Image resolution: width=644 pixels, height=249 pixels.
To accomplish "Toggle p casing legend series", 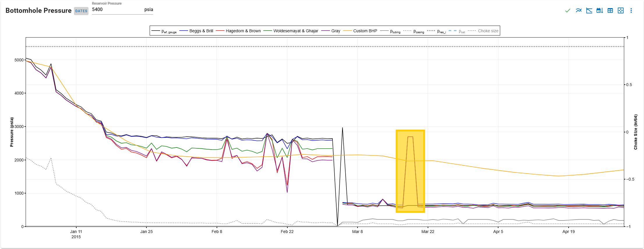I will [x=414, y=31].
